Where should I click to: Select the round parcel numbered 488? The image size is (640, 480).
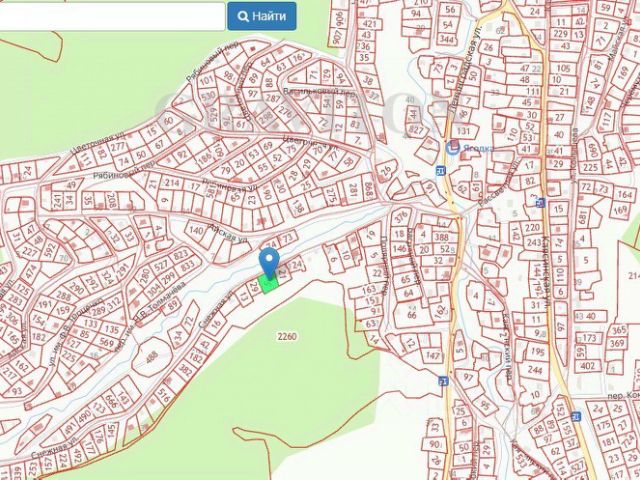point(151,357)
